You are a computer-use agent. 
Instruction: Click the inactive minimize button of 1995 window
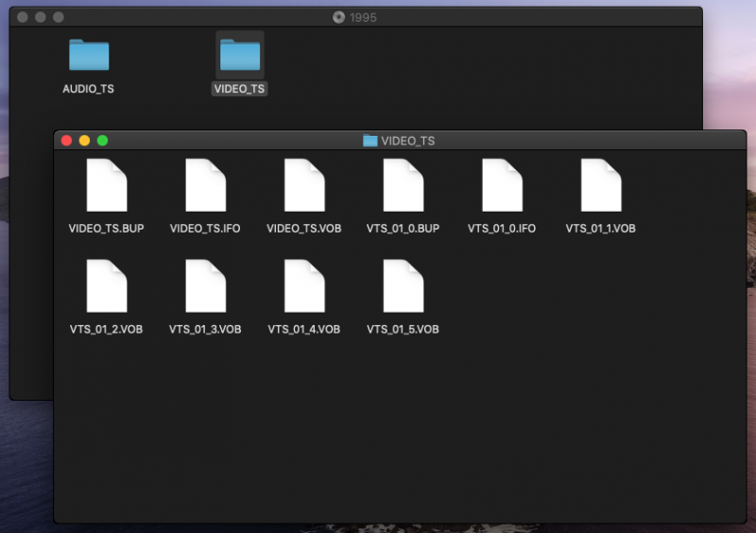[x=41, y=17]
